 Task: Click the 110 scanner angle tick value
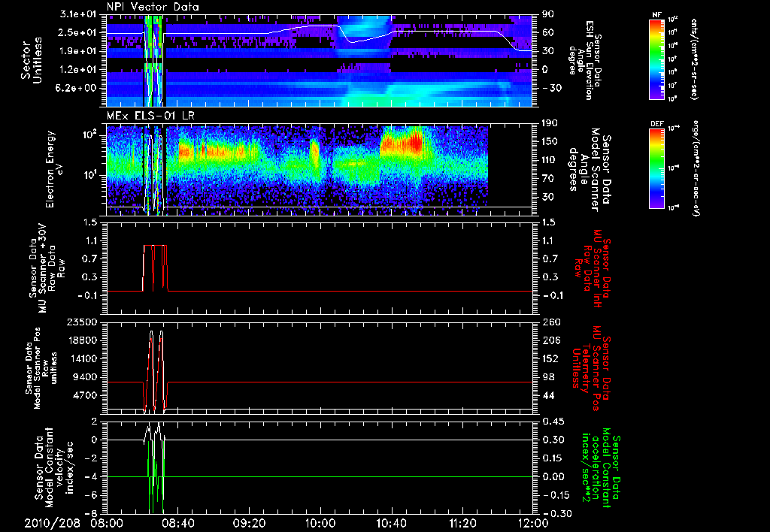coord(550,160)
